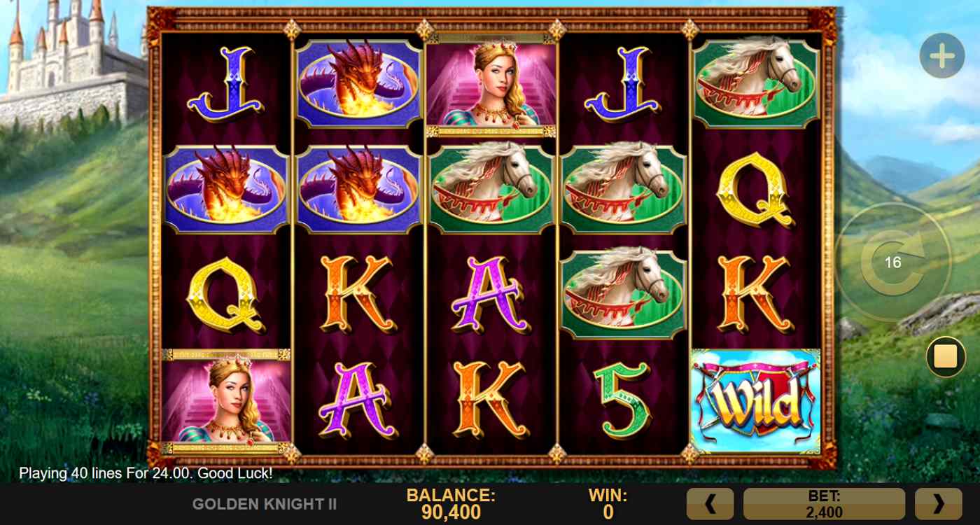Click the autospin counter showing 16
This screenshot has height=525, width=980.
pos(893,262)
